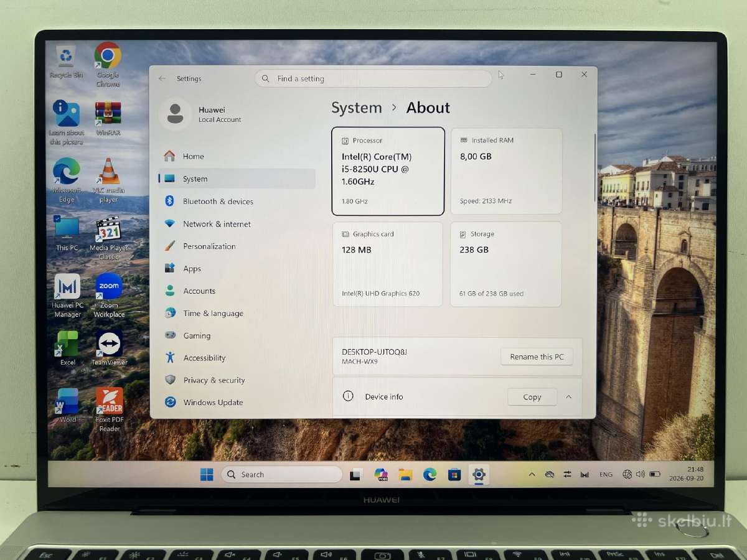
Task: Click the 'Find a setting' search field
Action: point(373,78)
